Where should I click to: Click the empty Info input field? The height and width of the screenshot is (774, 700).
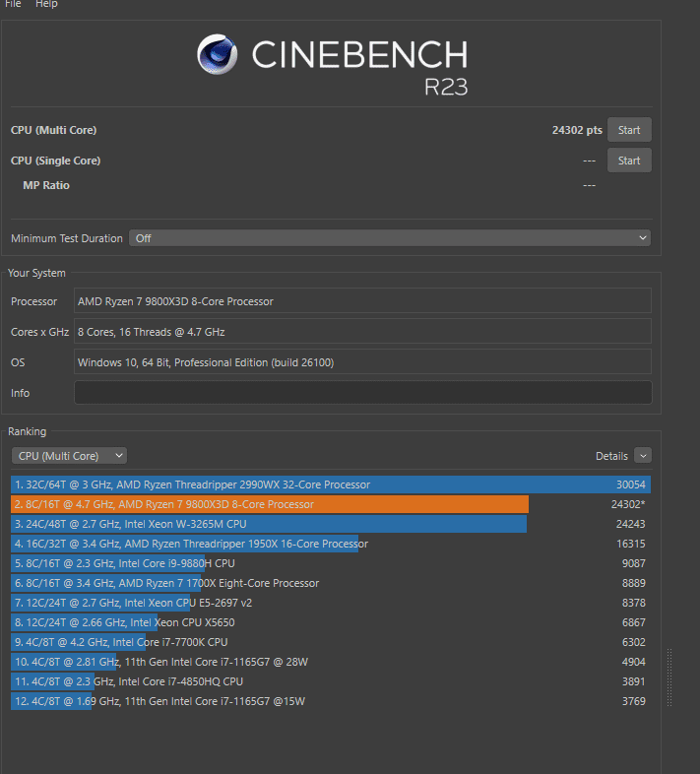tap(363, 393)
